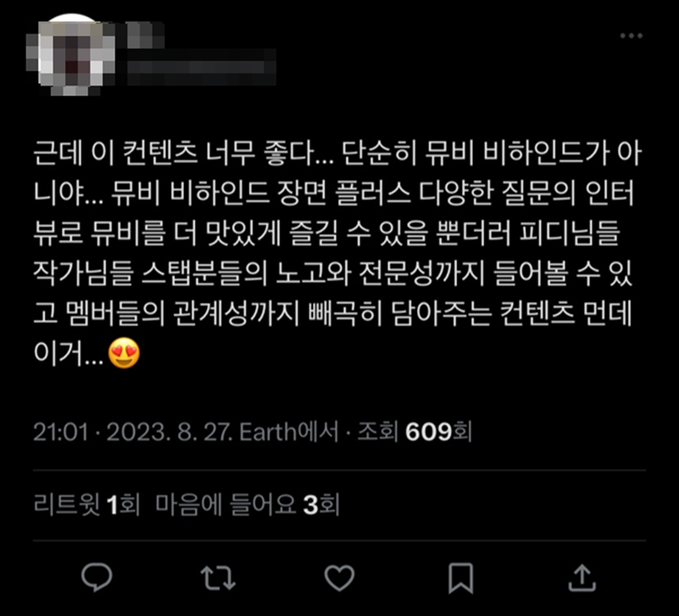Open the share menu icon

[582, 578]
